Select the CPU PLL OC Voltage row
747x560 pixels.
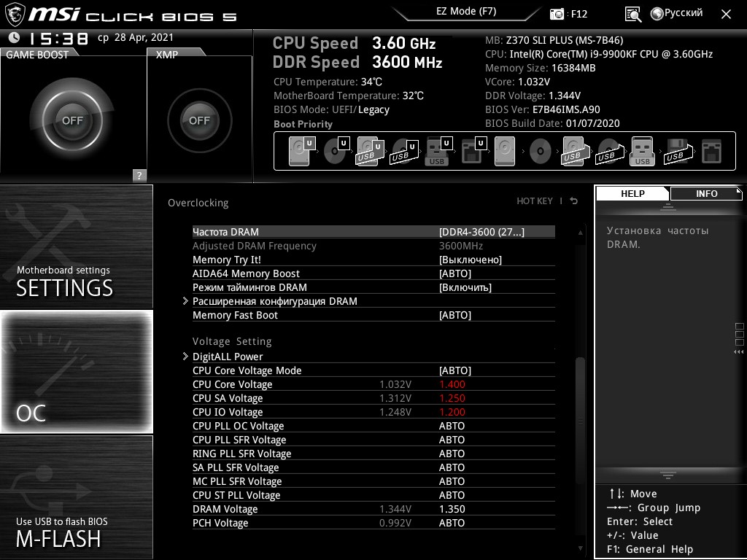[x=373, y=426]
